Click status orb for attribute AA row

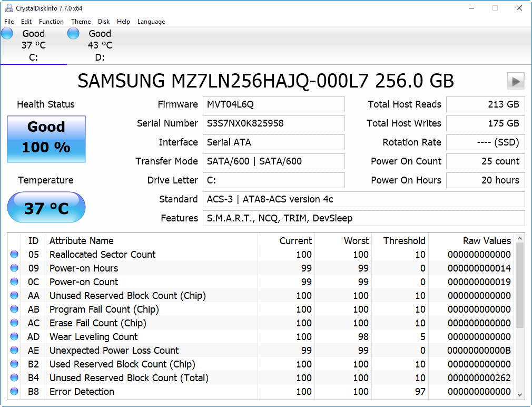tap(14, 295)
